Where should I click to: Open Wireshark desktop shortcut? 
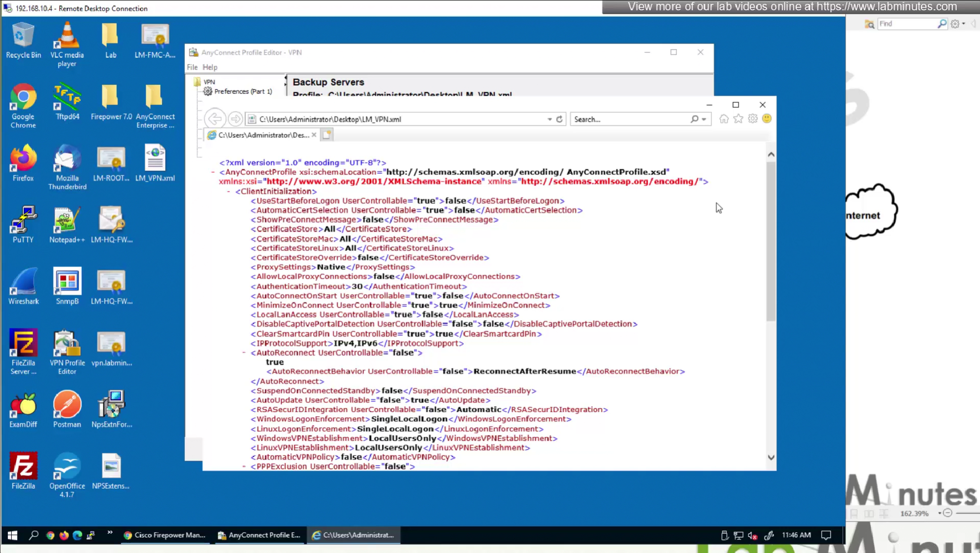click(23, 287)
